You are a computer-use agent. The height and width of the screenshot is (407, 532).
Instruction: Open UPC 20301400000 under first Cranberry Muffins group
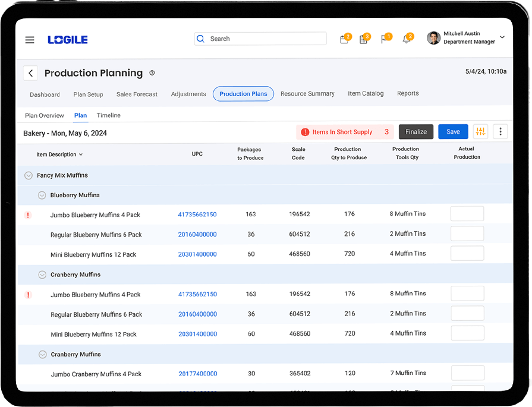pos(198,334)
